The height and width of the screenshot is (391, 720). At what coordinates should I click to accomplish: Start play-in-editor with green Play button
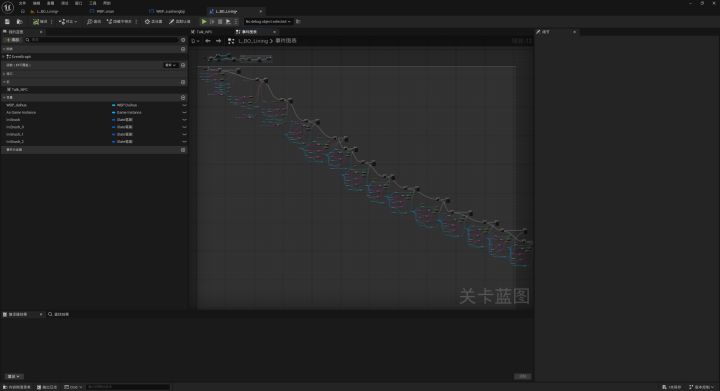click(x=204, y=22)
